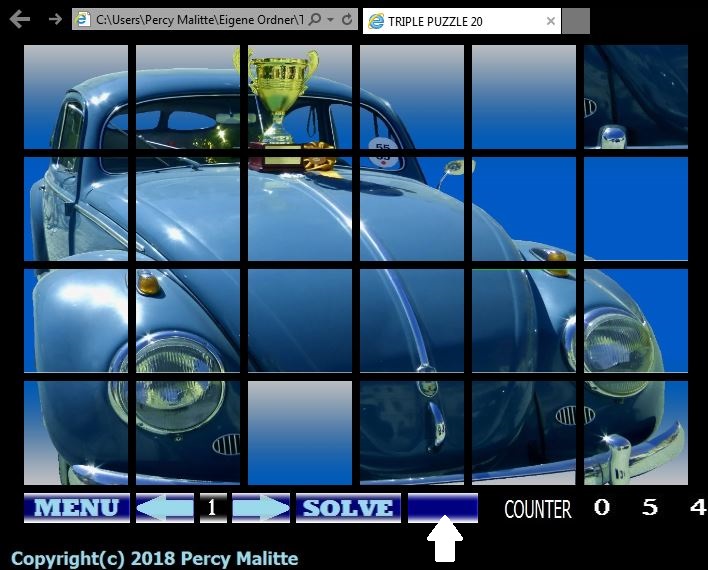The image size is (708, 570).
Task: Click the dark tile with chrome bumper guard
Action: tap(636, 97)
